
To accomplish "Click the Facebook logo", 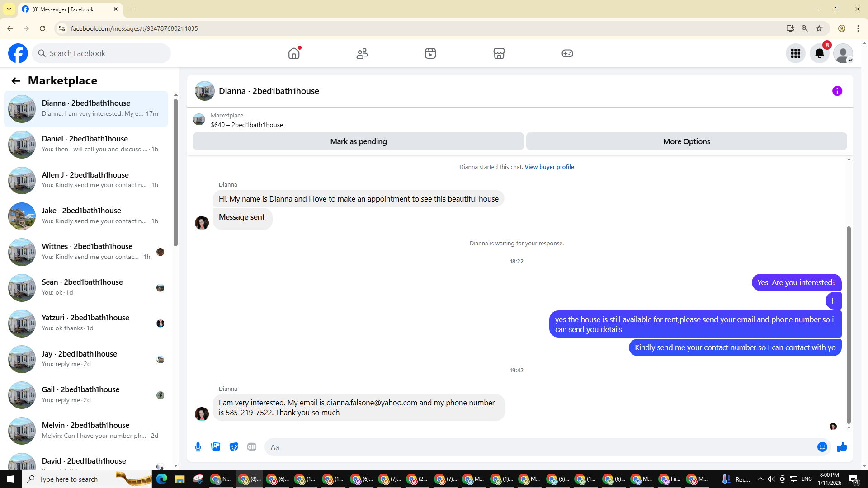I will click(18, 53).
